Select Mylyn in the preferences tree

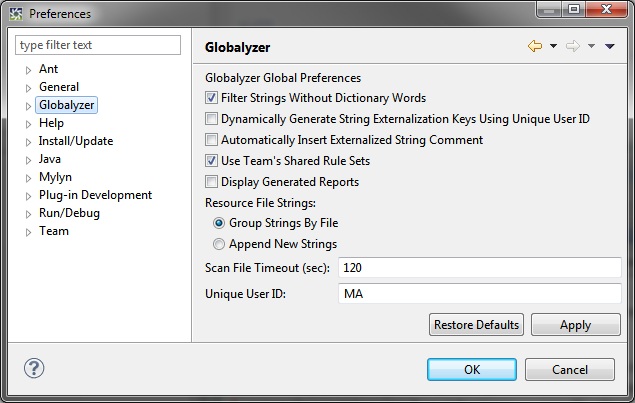[x=55, y=177]
